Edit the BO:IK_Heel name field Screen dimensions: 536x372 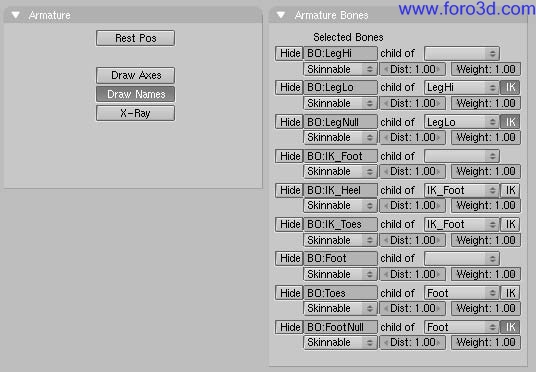(x=340, y=190)
